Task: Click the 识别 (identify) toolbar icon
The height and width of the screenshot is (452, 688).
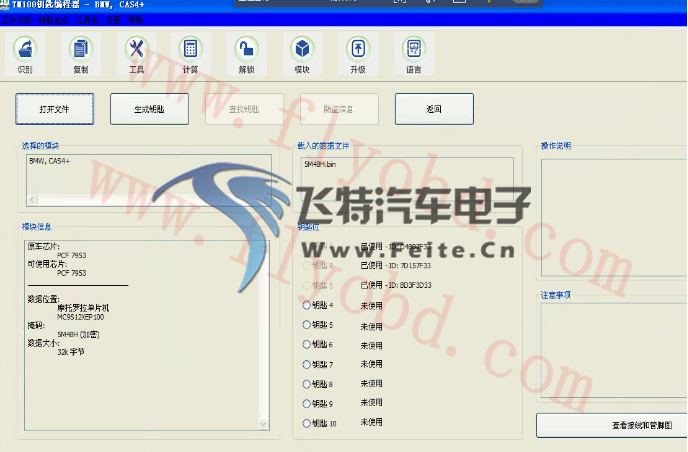Action: pyautogui.click(x=25, y=54)
